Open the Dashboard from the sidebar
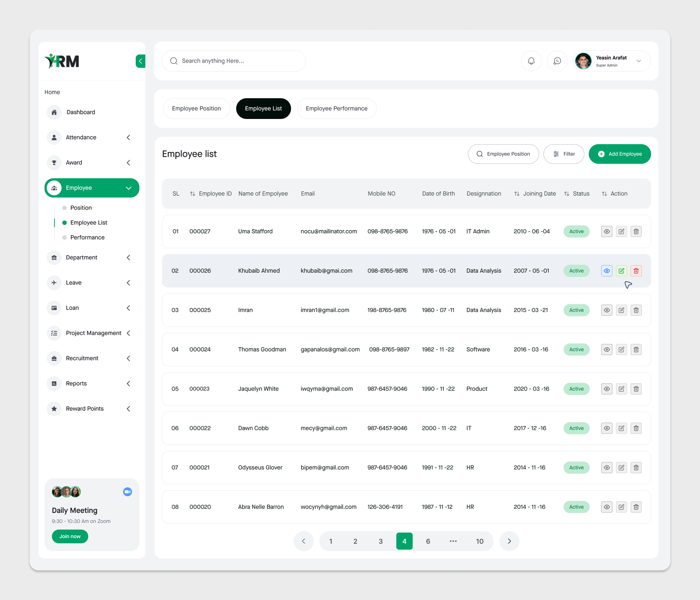The height and width of the screenshot is (600, 700). pyautogui.click(x=80, y=112)
